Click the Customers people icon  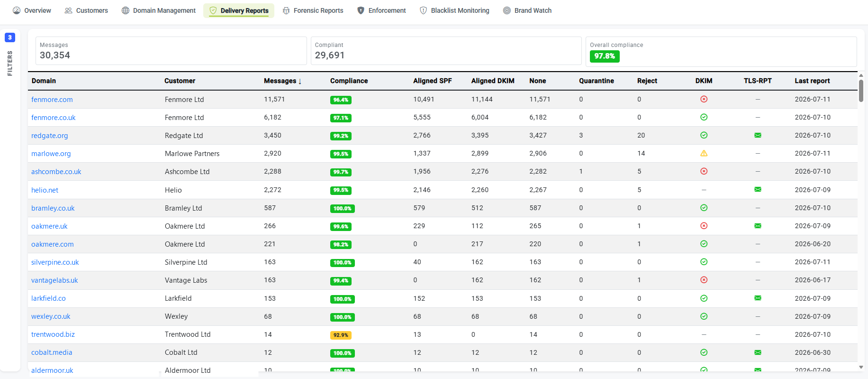(69, 10)
